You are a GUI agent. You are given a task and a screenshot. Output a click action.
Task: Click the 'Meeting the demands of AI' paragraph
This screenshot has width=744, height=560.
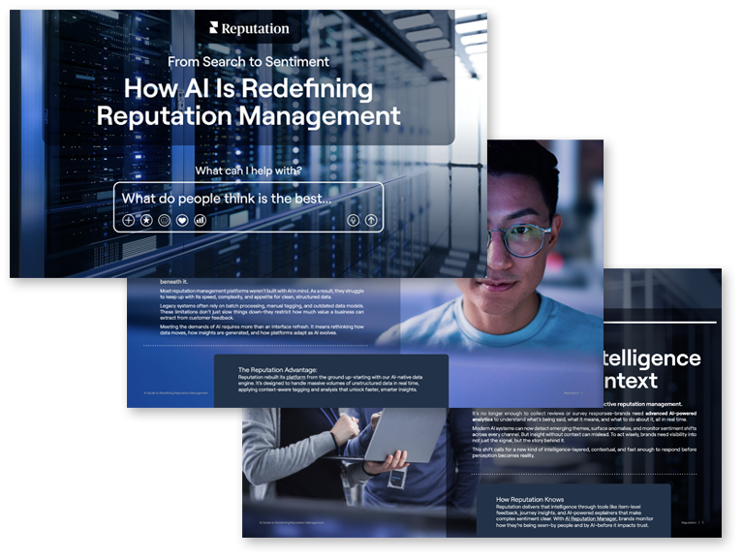point(262,329)
